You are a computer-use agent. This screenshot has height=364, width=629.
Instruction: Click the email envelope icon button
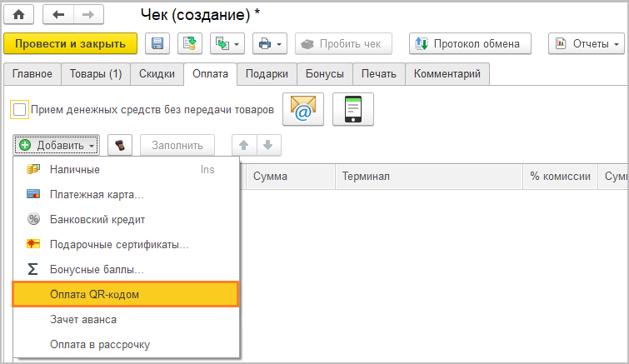(303, 109)
